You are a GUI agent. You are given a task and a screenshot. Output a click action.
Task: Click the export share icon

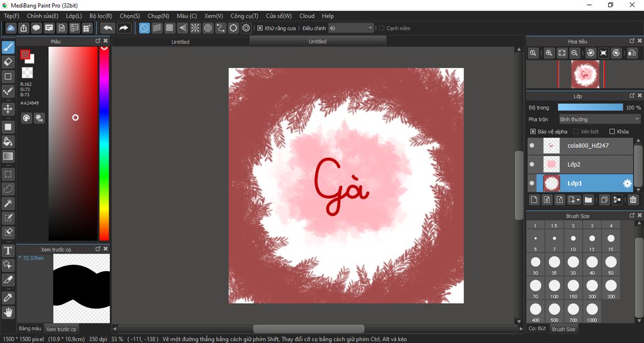pyautogui.click(x=23, y=28)
